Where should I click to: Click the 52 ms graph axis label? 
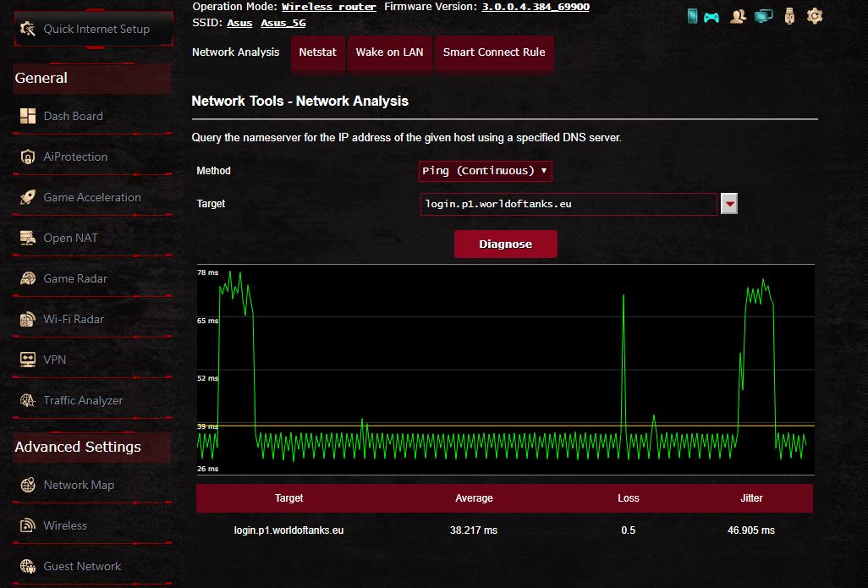pyautogui.click(x=207, y=378)
